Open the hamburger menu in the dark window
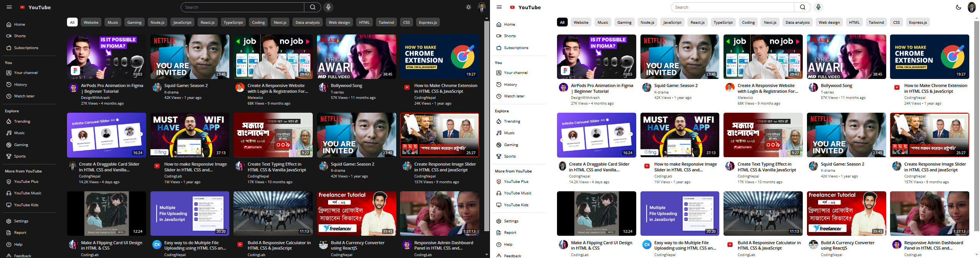This screenshot has width=980, height=258. (9, 7)
